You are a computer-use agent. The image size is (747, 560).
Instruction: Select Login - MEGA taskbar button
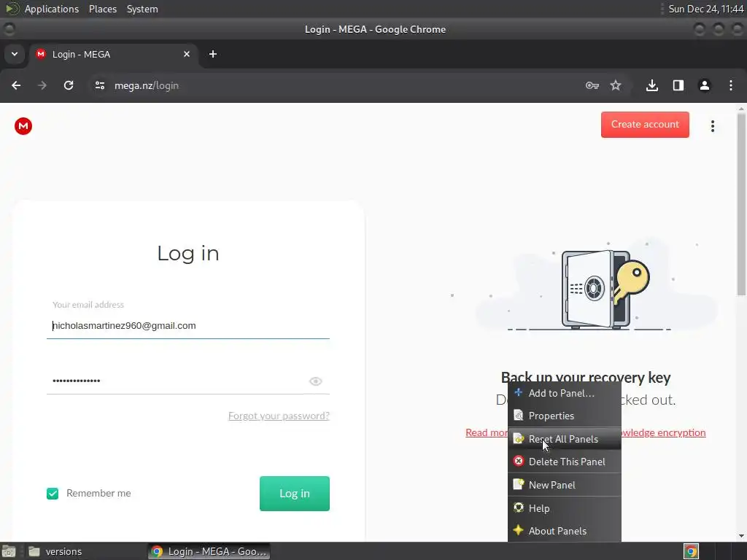pyautogui.click(x=209, y=551)
